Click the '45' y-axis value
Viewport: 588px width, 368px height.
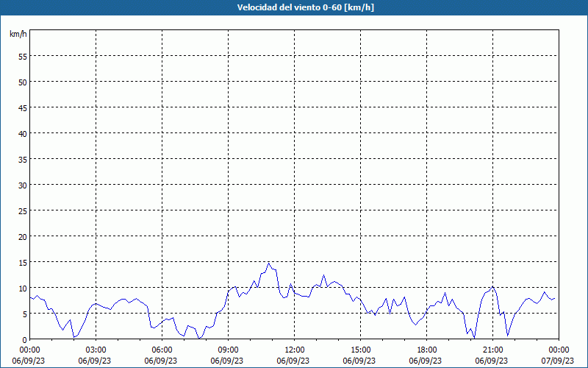click(23, 107)
